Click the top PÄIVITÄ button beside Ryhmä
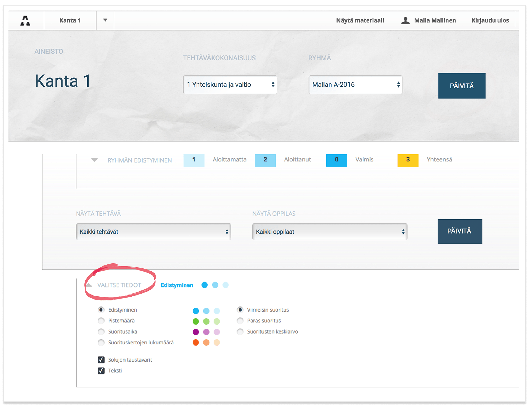Viewport: 532px width, 407px height. click(462, 86)
